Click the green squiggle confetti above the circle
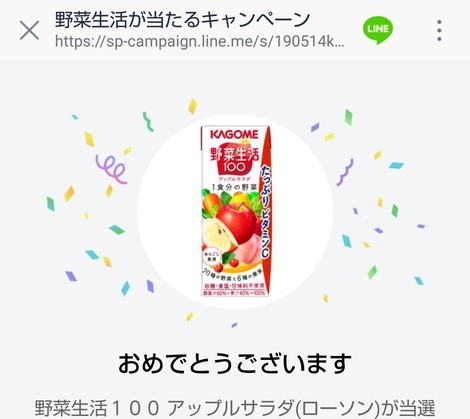 point(148,122)
